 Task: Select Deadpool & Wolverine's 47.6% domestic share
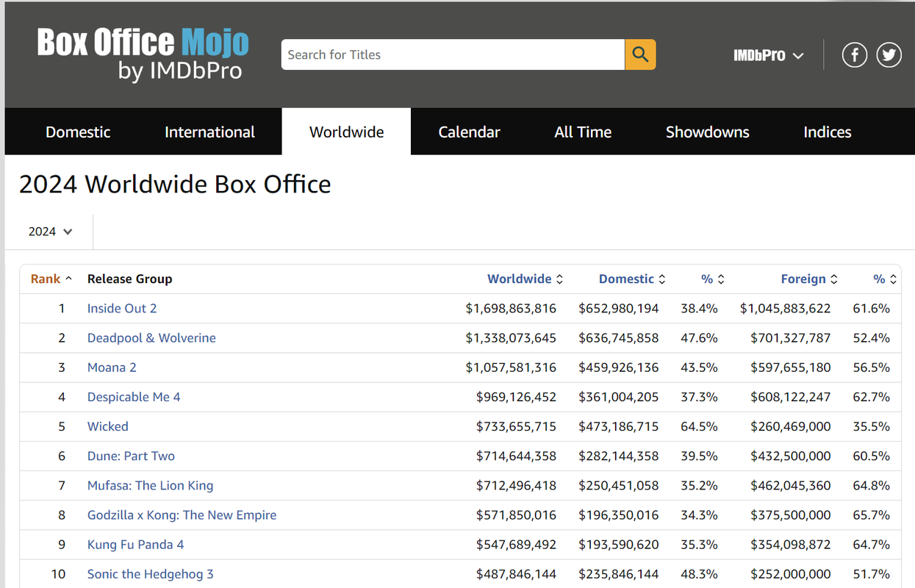coord(699,338)
